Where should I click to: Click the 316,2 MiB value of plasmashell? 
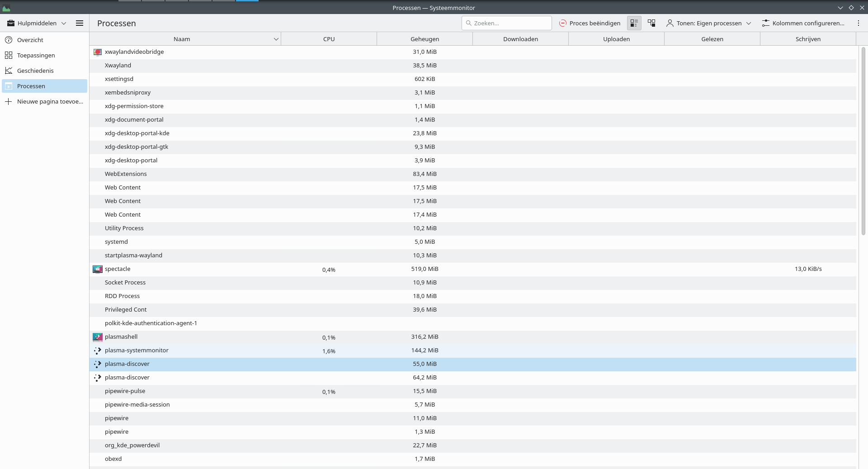tap(425, 337)
